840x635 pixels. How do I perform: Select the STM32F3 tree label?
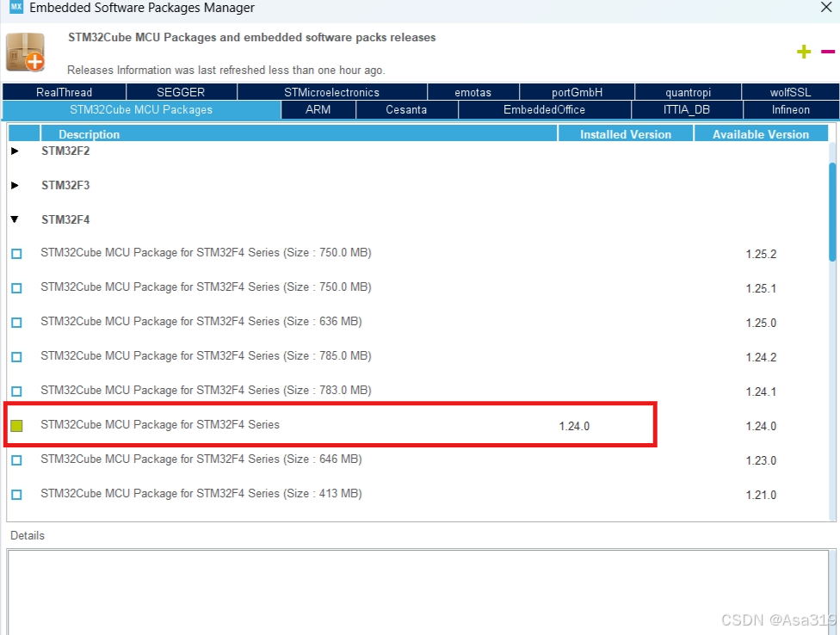[x=65, y=185]
